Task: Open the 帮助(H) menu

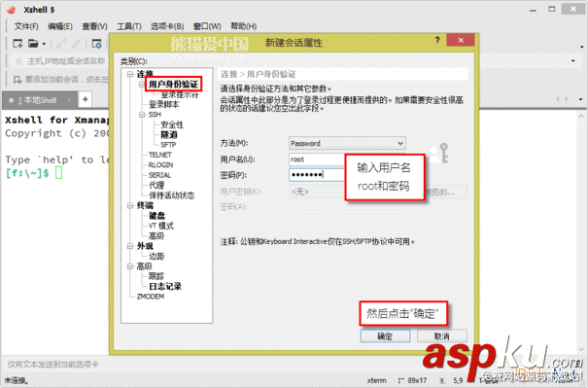Action: click(243, 26)
